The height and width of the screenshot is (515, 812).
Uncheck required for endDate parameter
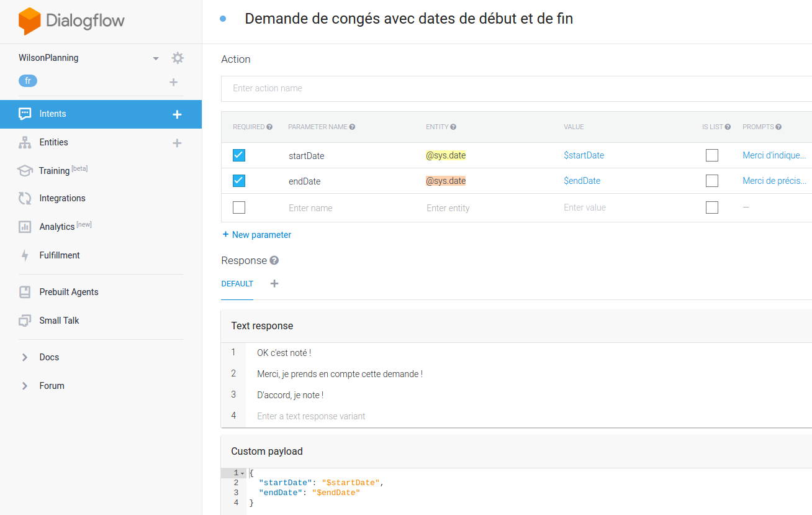[239, 181]
